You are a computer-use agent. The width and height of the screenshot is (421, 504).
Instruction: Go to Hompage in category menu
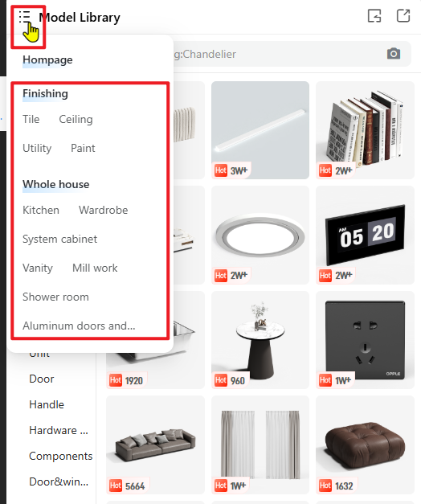47,59
